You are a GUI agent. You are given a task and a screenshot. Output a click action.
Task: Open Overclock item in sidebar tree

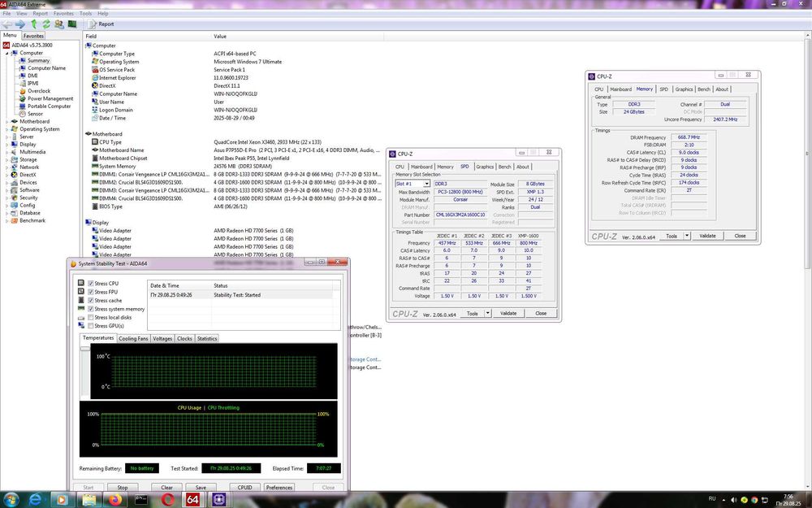pyautogui.click(x=38, y=91)
